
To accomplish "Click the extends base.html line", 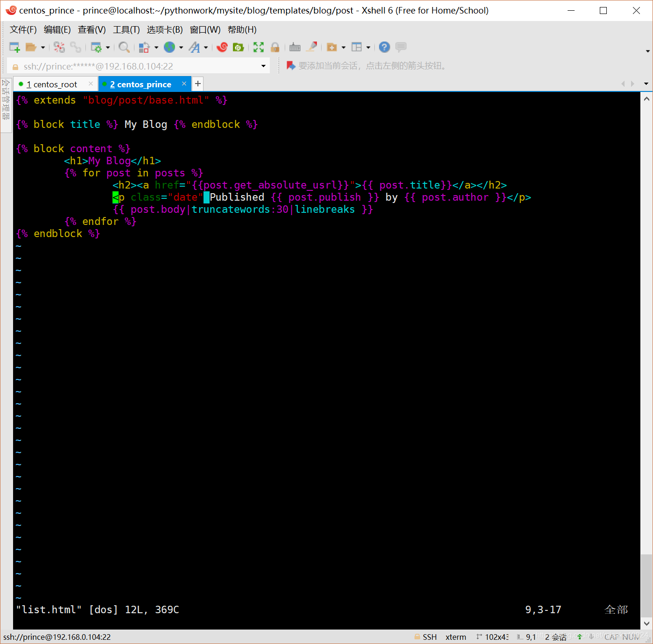I will pyautogui.click(x=121, y=100).
